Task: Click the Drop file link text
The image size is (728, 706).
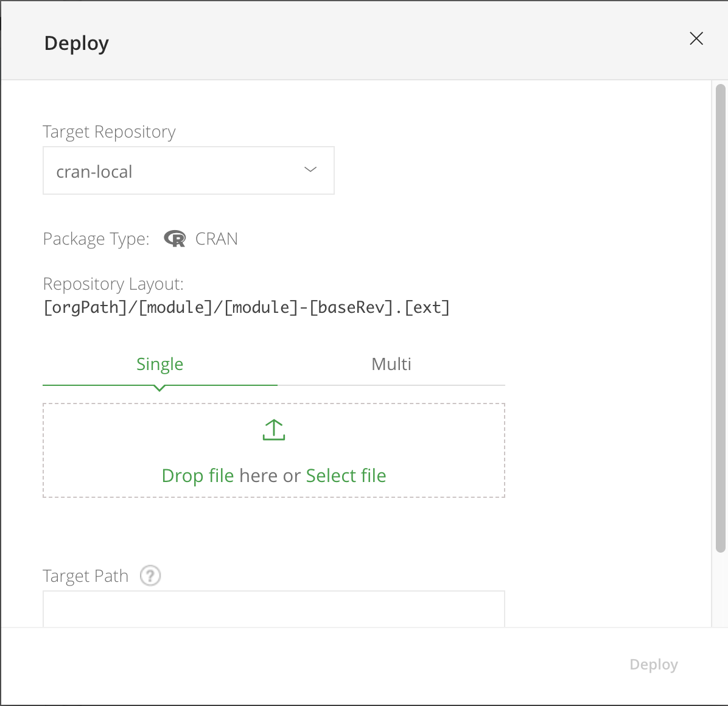Action: tap(198, 475)
